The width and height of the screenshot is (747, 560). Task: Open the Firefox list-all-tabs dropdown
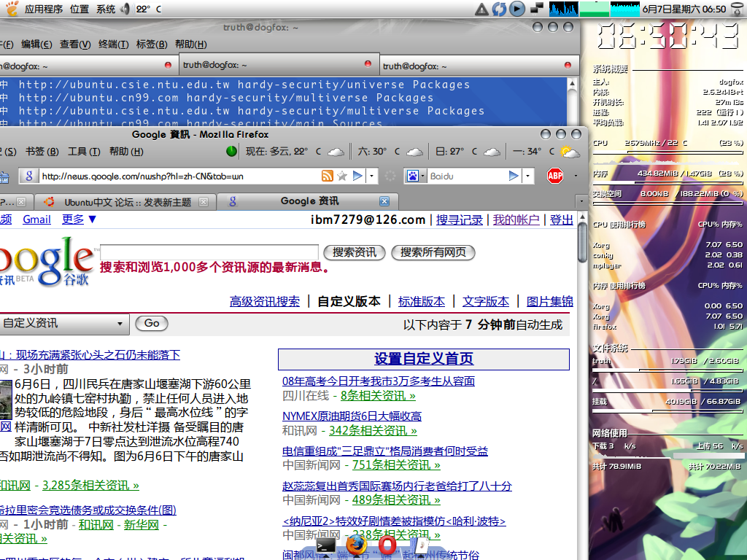click(x=581, y=201)
